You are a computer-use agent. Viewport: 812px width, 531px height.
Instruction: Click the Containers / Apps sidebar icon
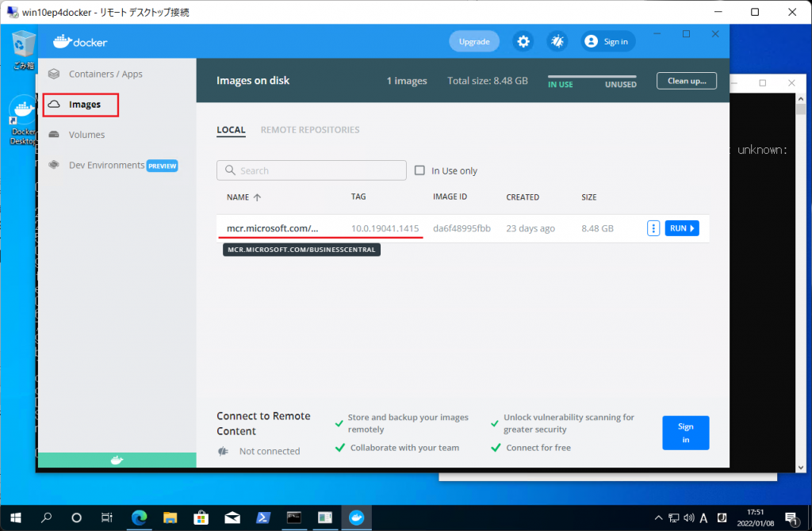click(x=54, y=74)
